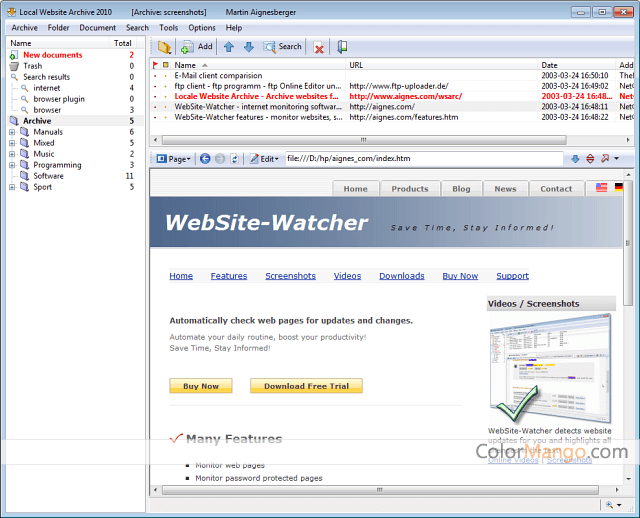Open the Document menu
Image resolution: width=640 pixels, height=518 pixels.
pos(98,28)
